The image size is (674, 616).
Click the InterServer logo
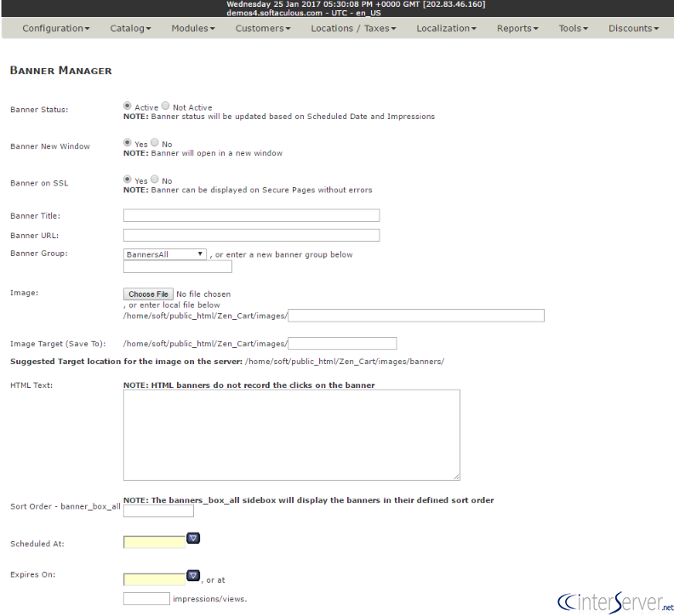(x=615, y=602)
